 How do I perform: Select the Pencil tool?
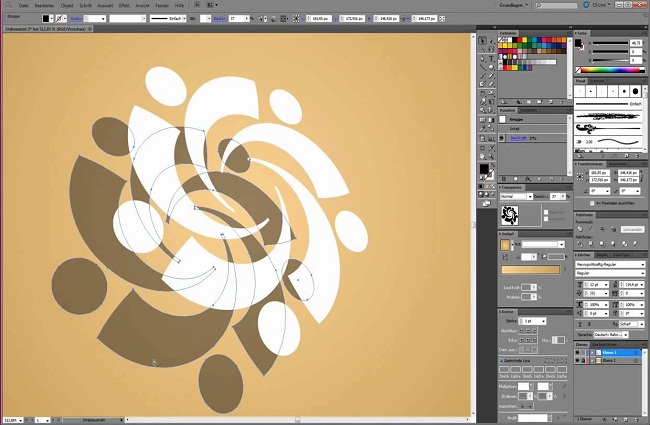pos(492,75)
